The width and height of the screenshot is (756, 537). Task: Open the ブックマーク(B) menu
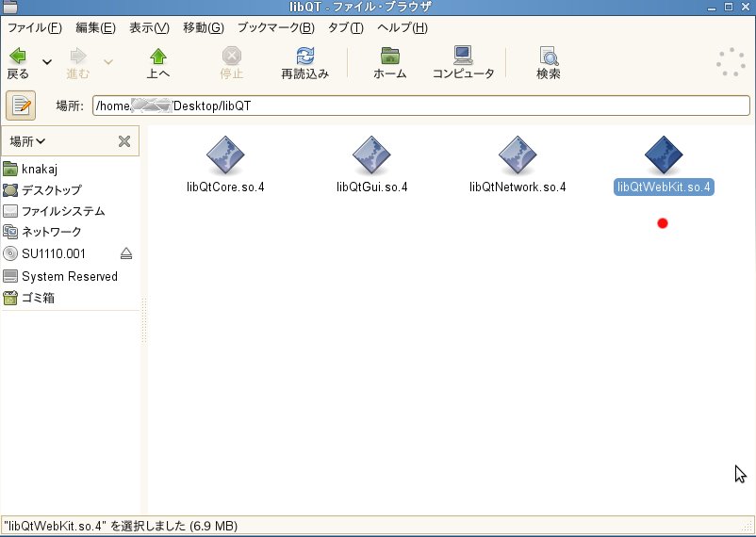pos(276,28)
